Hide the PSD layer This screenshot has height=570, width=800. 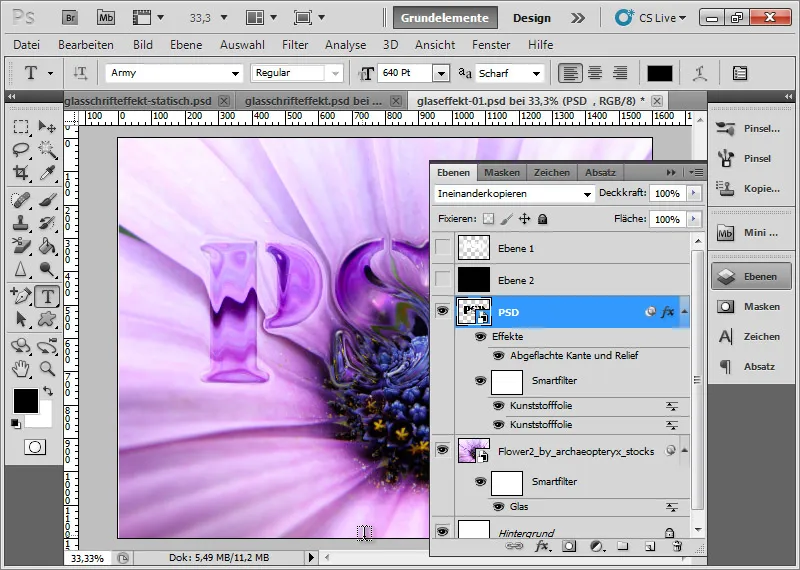coord(443,311)
